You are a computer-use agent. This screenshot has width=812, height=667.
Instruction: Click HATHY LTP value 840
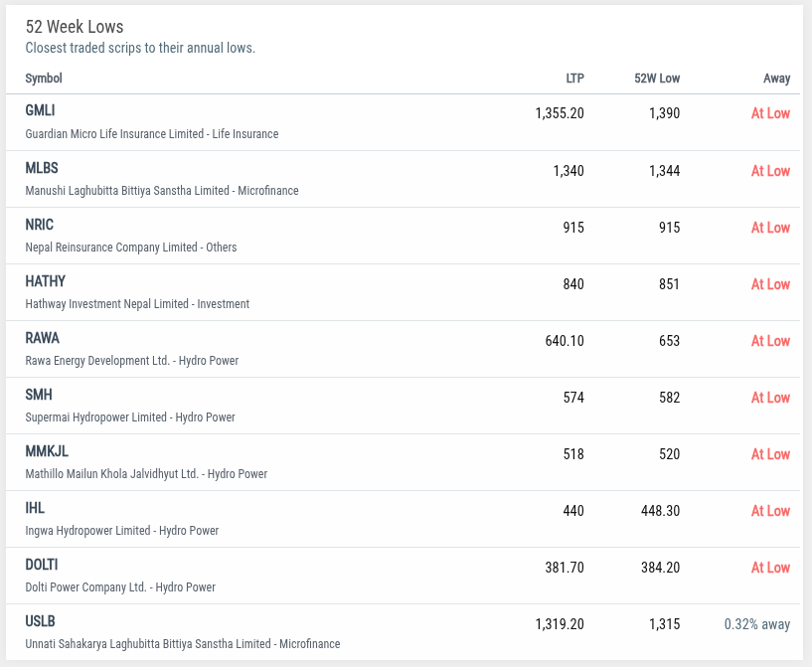tap(573, 284)
